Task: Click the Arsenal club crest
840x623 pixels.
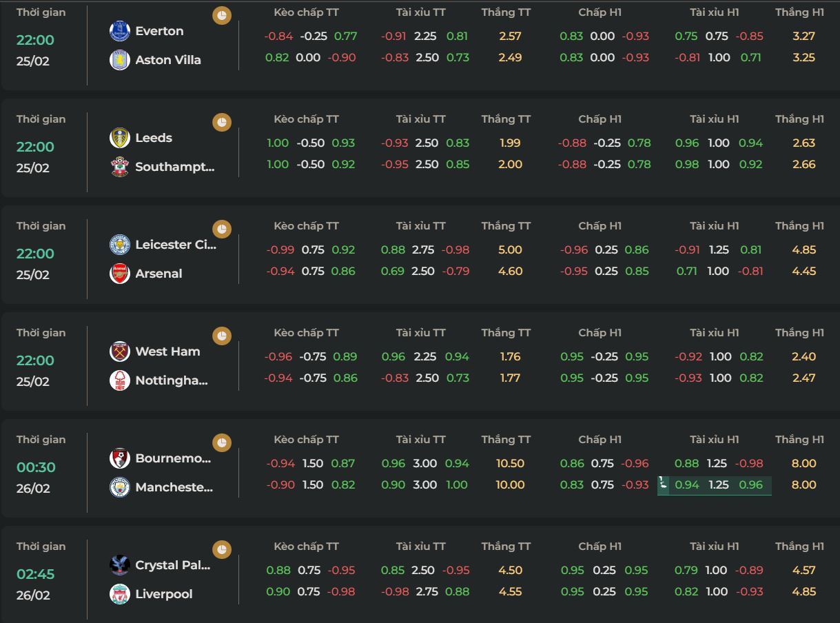Action: click(120, 274)
